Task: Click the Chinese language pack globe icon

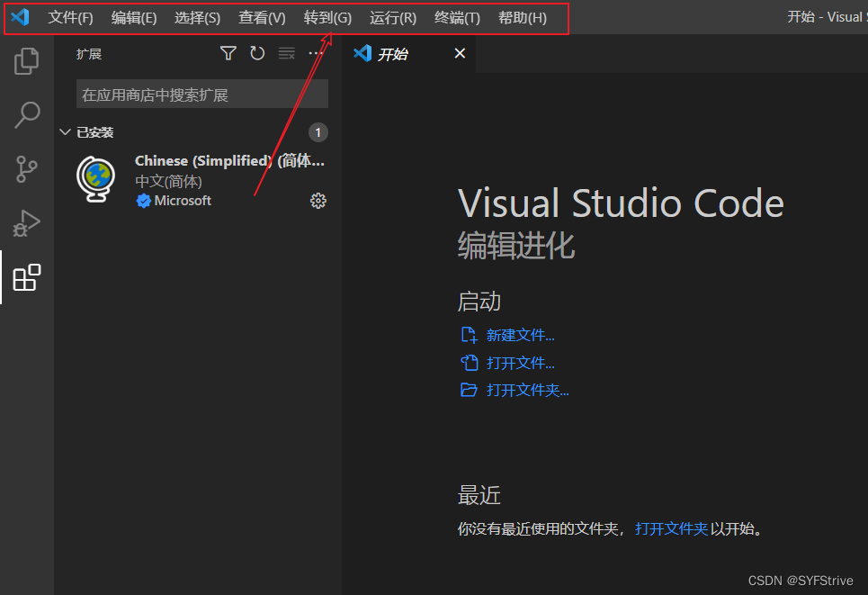Action: coord(95,179)
